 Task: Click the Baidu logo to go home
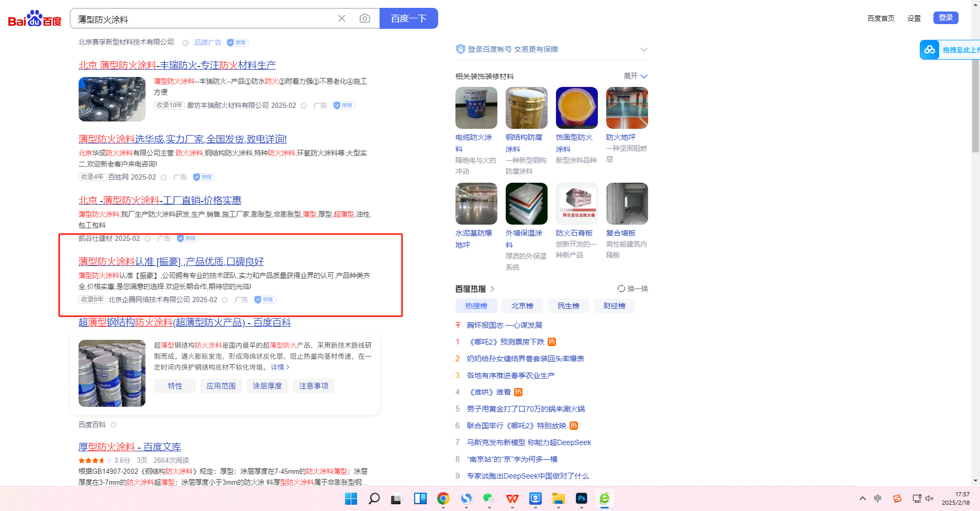(35, 19)
